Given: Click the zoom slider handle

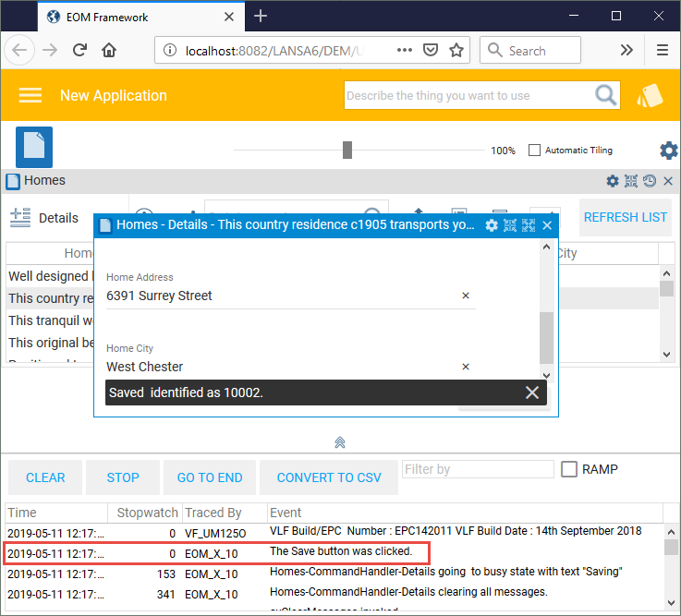Looking at the screenshot, I should click(x=347, y=150).
